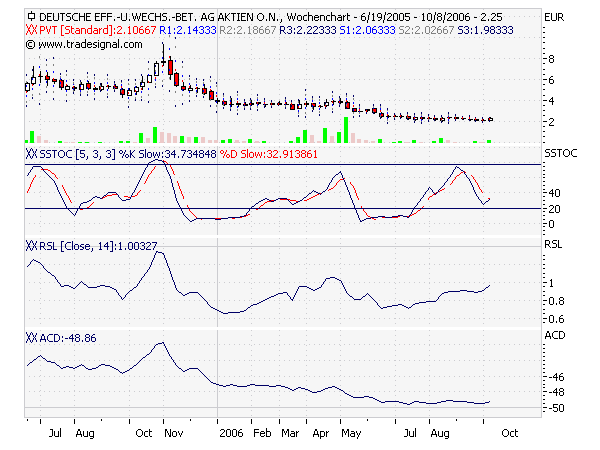Viewport: 600px width, 450px height.
Task: Click the SSTOC axis title on the right
Action: (561, 153)
